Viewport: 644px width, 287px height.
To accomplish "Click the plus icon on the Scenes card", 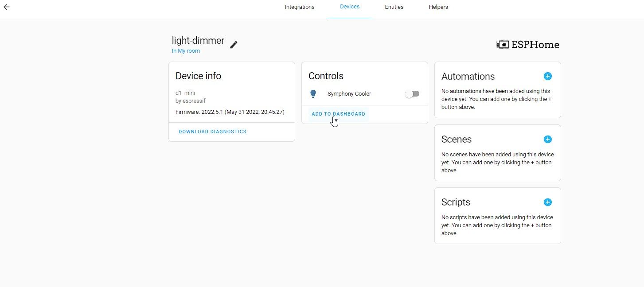I will pyautogui.click(x=547, y=139).
